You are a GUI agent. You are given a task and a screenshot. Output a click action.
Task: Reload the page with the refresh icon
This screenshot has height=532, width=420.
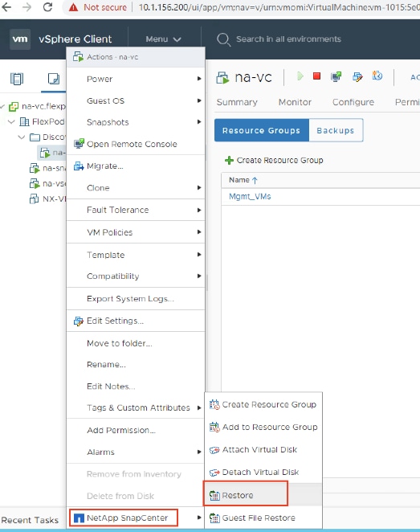(47, 7)
